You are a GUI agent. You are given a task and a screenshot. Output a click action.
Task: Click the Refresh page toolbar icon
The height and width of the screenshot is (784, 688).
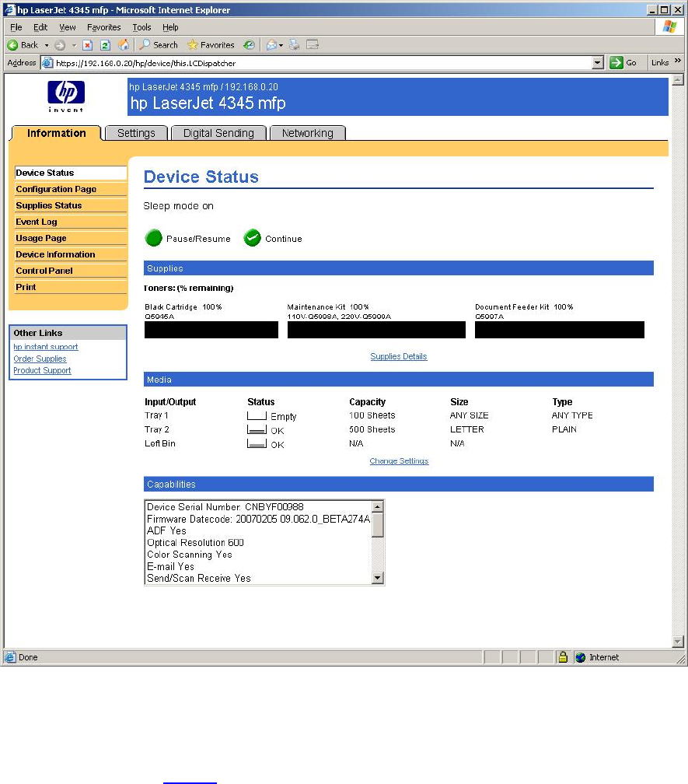point(105,45)
